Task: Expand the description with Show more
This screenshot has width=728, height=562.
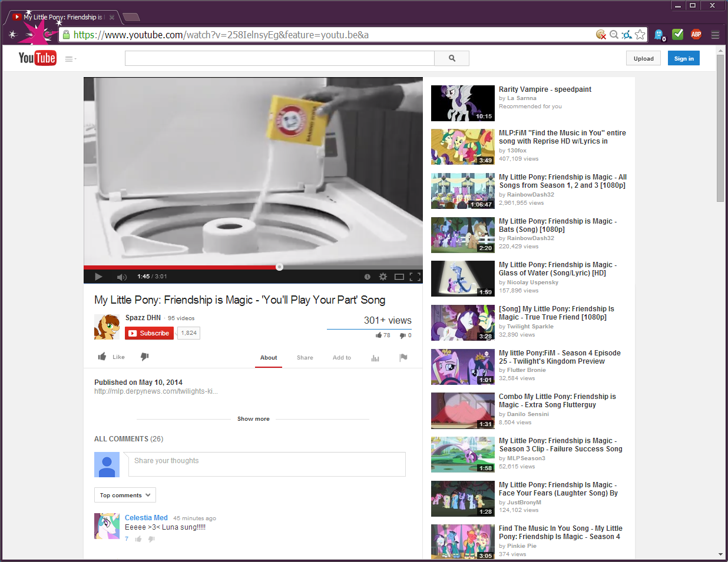Action: [x=253, y=419]
